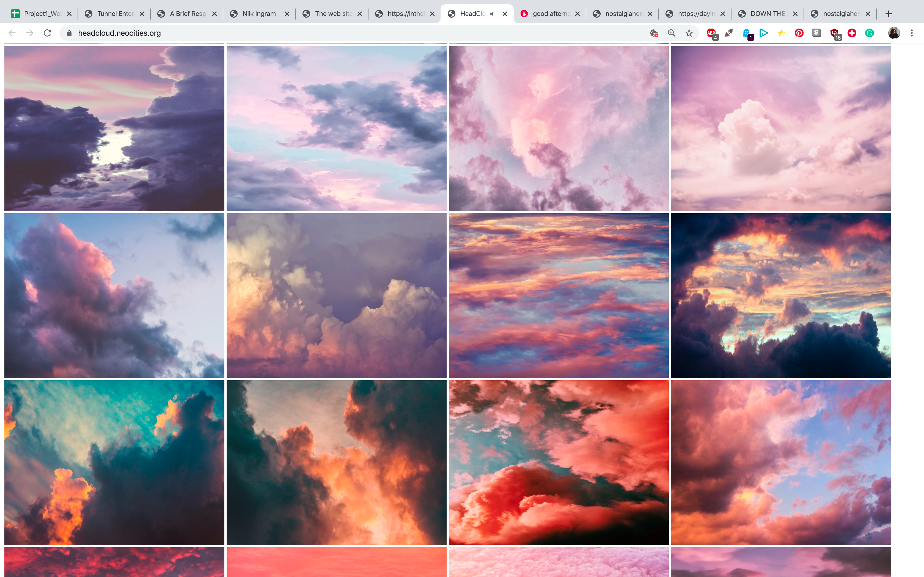
Task: Open the Ghostery ghost extension
Action: (x=746, y=33)
